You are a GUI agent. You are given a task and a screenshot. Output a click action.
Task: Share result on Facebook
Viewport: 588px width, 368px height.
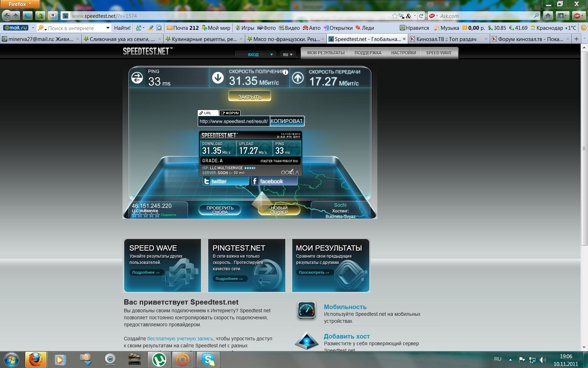(x=274, y=181)
